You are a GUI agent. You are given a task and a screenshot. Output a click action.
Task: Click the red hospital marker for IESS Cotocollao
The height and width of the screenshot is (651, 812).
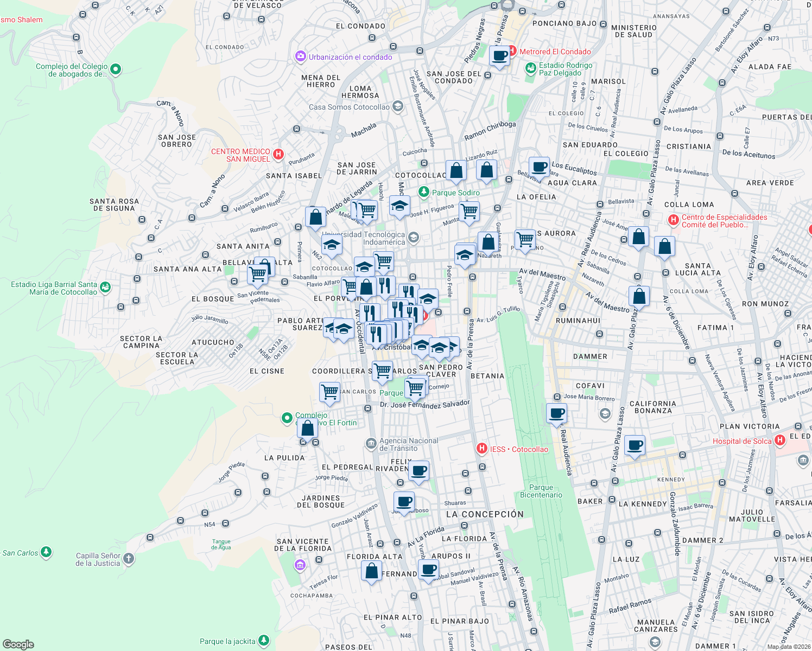pos(483,449)
